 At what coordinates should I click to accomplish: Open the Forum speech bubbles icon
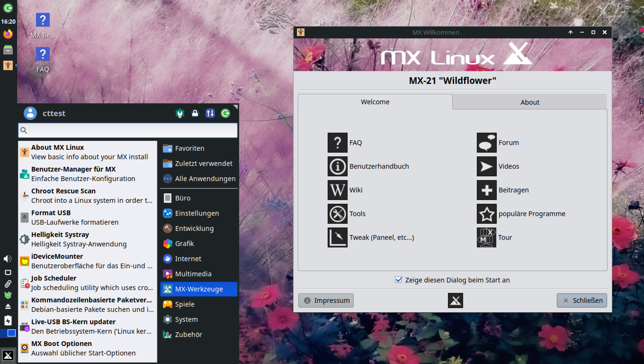486,143
